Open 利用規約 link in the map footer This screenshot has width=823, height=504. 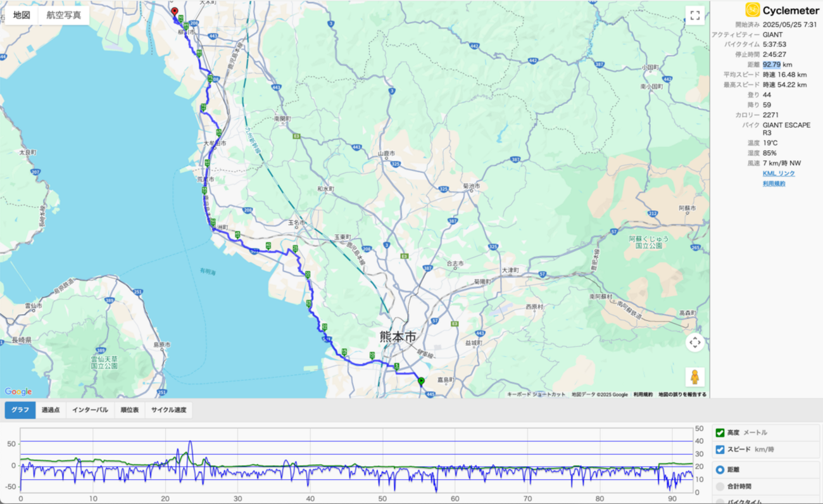pos(643,394)
